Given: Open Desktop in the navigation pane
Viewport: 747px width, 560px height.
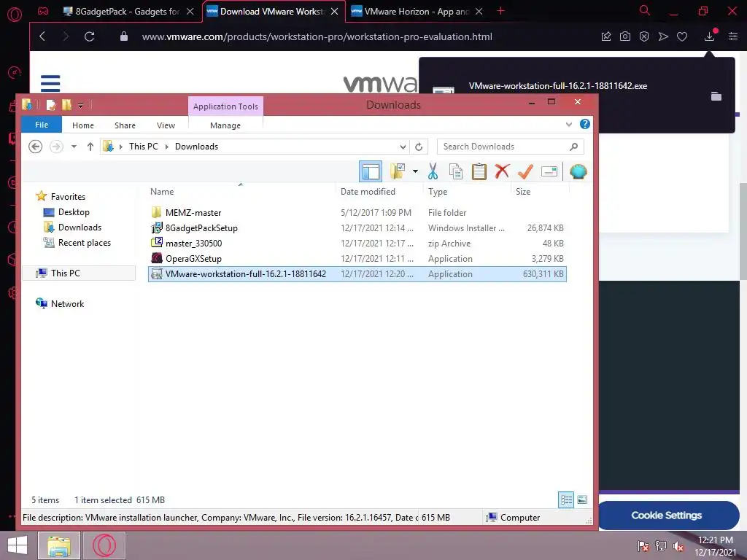Looking at the screenshot, I should (74, 212).
